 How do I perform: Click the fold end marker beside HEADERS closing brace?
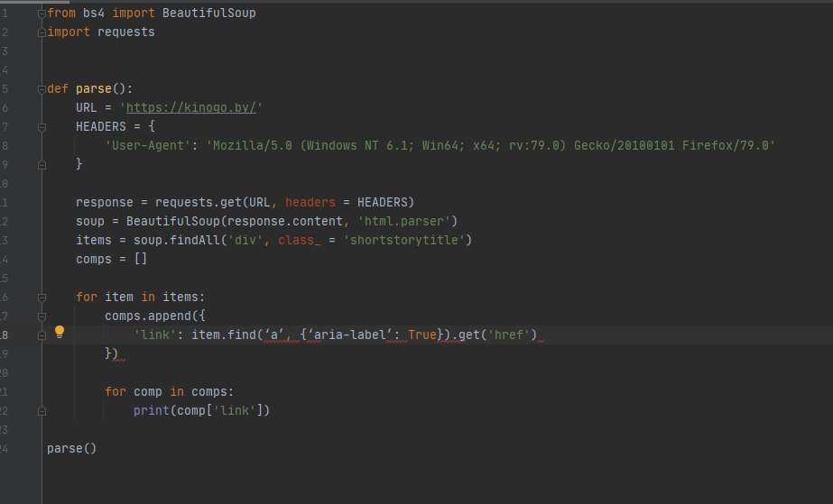[x=42, y=166]
